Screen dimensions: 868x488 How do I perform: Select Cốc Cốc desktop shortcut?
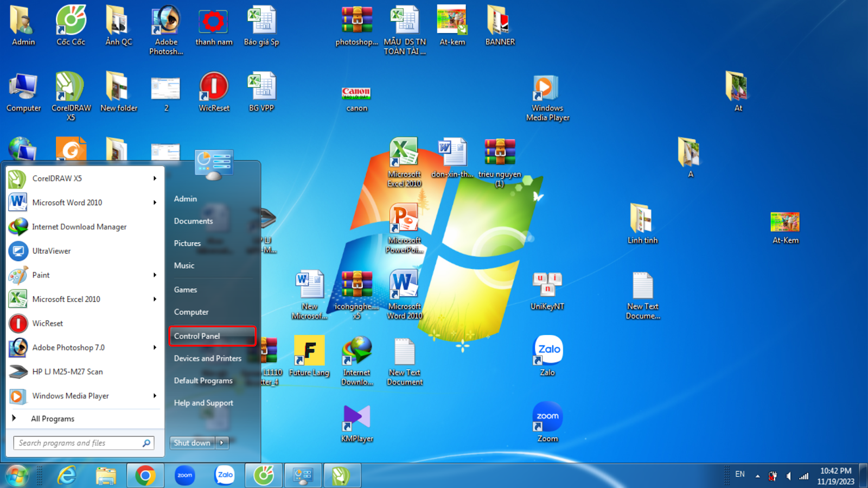pos(71,26)
